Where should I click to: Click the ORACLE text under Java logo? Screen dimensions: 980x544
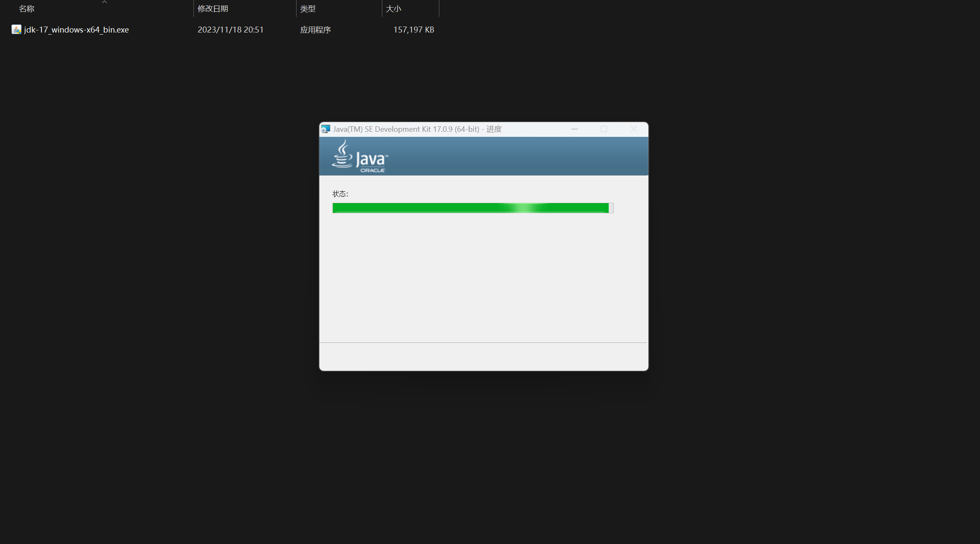click(x=373, y=170)
